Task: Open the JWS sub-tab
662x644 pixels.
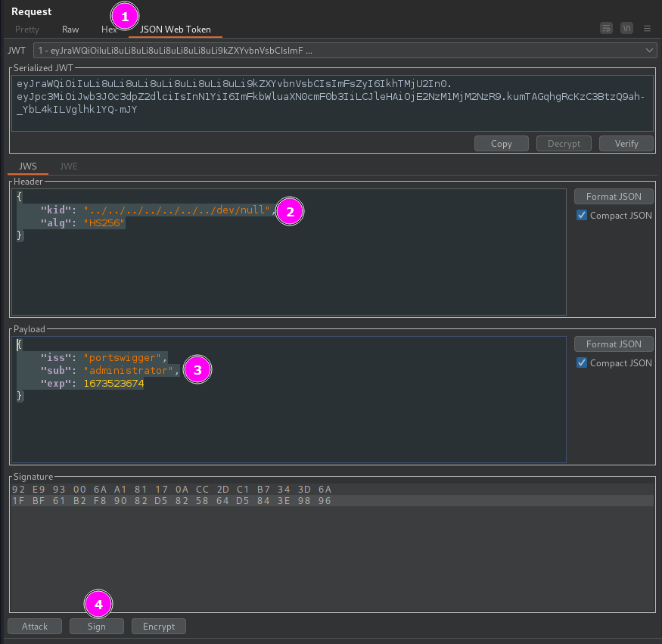Action: click(28, 166)
